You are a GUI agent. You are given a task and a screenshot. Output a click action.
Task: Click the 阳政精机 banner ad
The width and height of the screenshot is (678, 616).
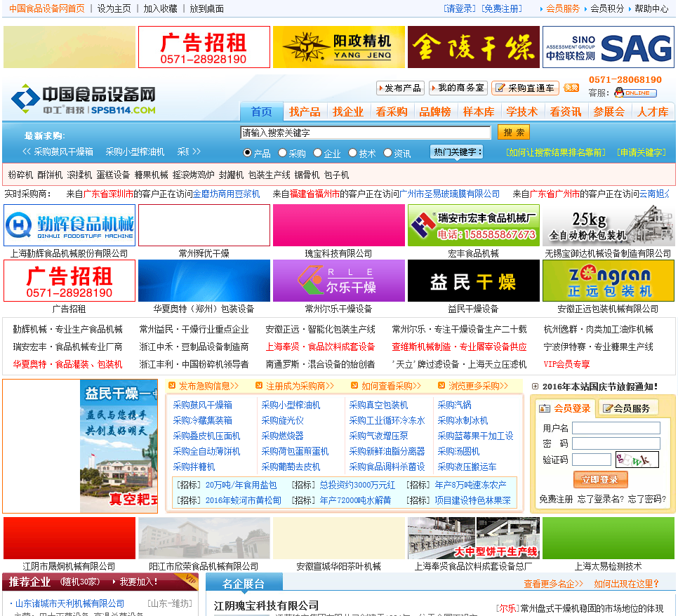pos(338,47)
